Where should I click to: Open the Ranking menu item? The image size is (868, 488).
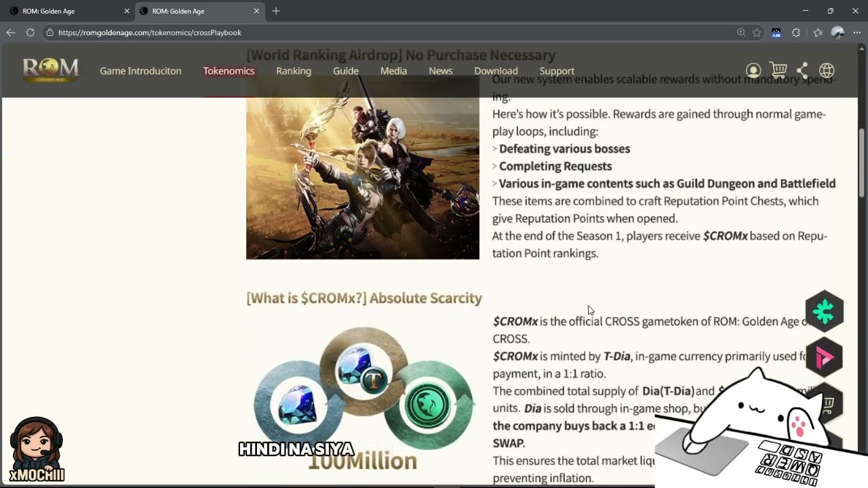pyautogui.click(x=294, y=70)
